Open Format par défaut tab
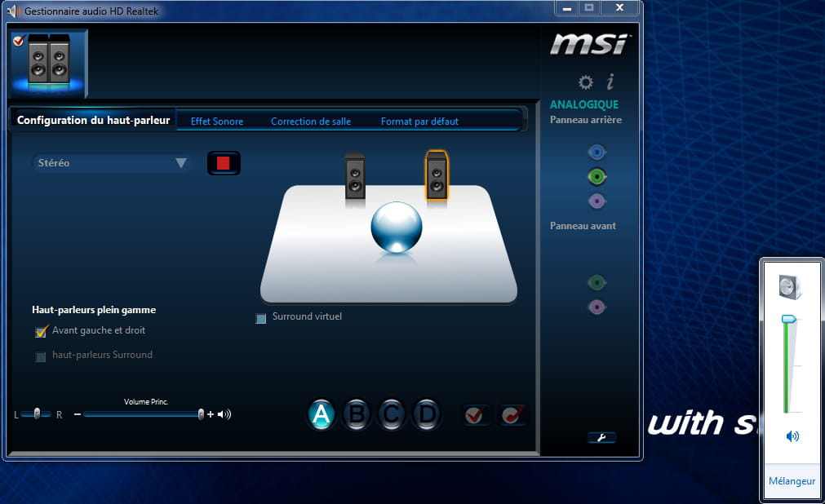Viewport: 825px width, 504px height. coord(420,122)
